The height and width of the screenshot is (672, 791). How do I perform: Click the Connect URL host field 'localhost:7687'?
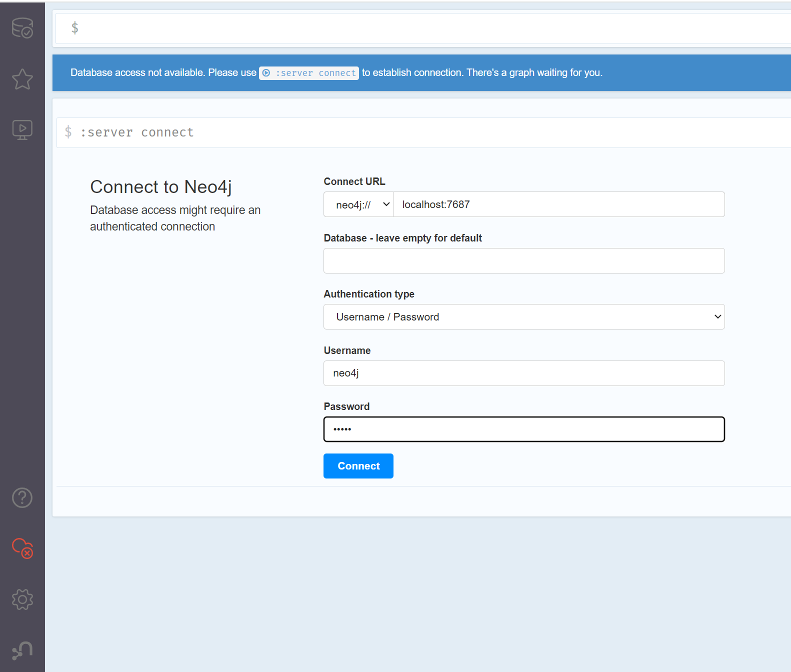click(559, 204)
